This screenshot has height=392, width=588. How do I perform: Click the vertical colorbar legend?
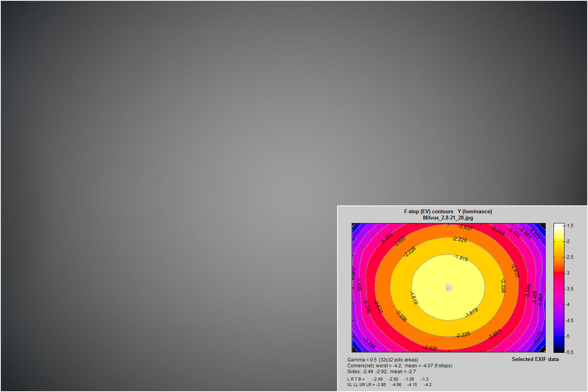pyautogui.click(x=559, y=288)
